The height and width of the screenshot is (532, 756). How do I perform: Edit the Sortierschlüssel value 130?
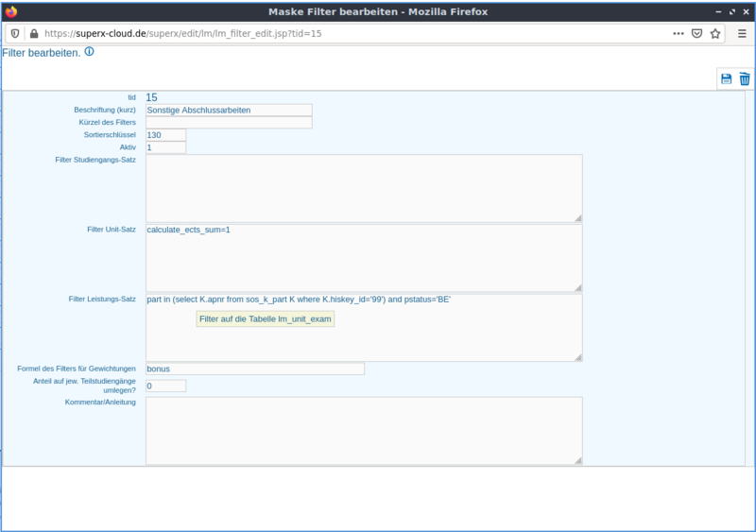[166, 135]
